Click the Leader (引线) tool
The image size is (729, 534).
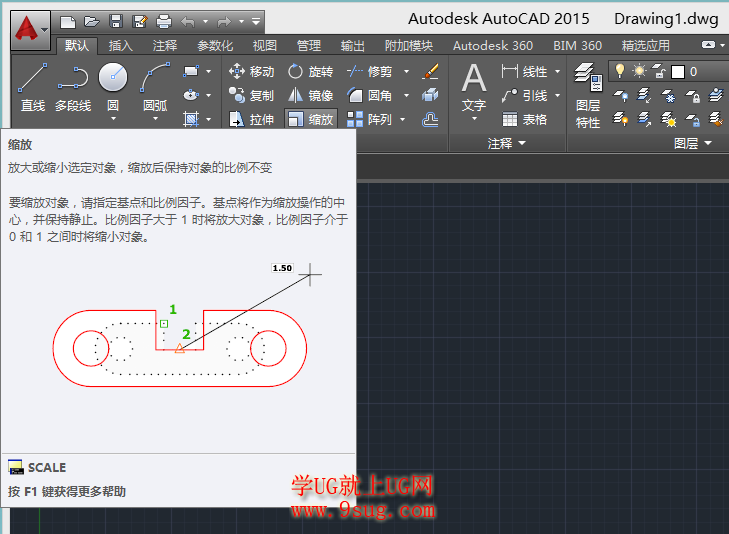(x=525, y=95)
